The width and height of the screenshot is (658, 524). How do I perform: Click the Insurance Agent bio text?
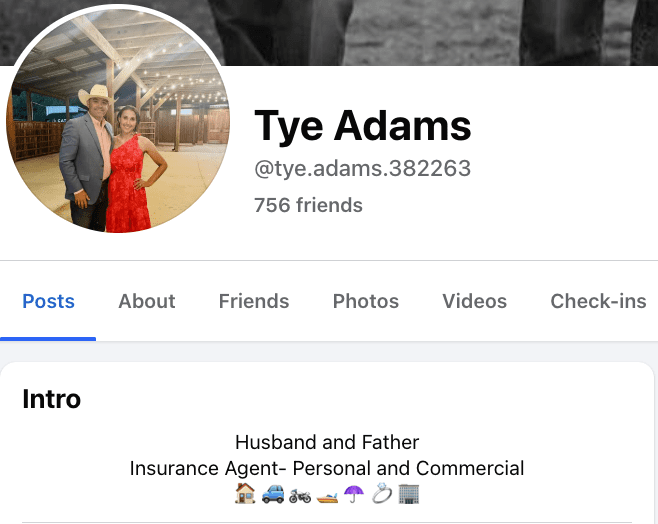tap(327, 468)
